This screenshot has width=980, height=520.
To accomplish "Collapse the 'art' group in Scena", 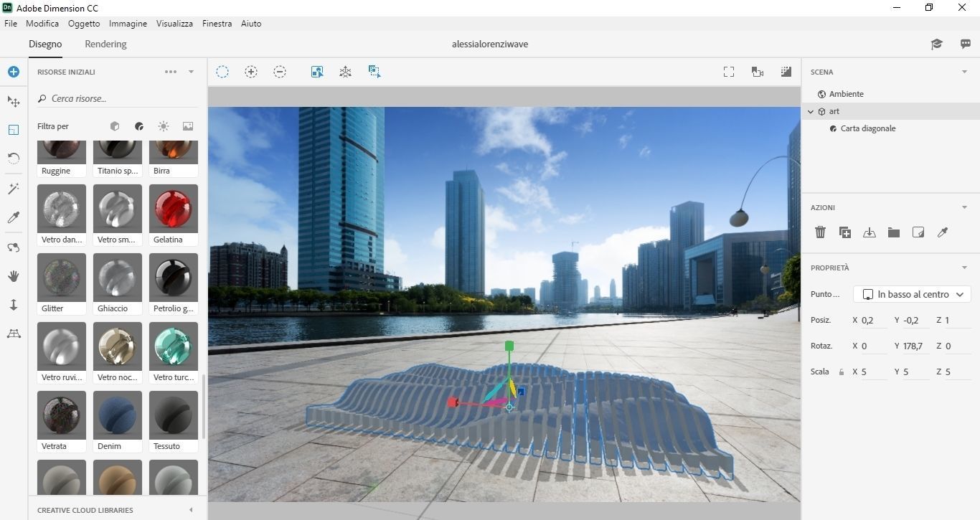I will [x=811, y=112].
